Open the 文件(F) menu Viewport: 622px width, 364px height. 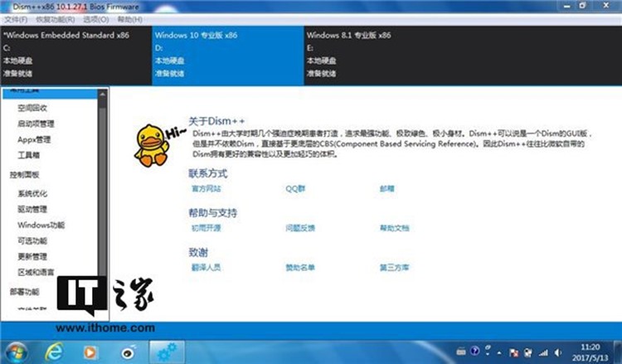click(x=16, y=18)
